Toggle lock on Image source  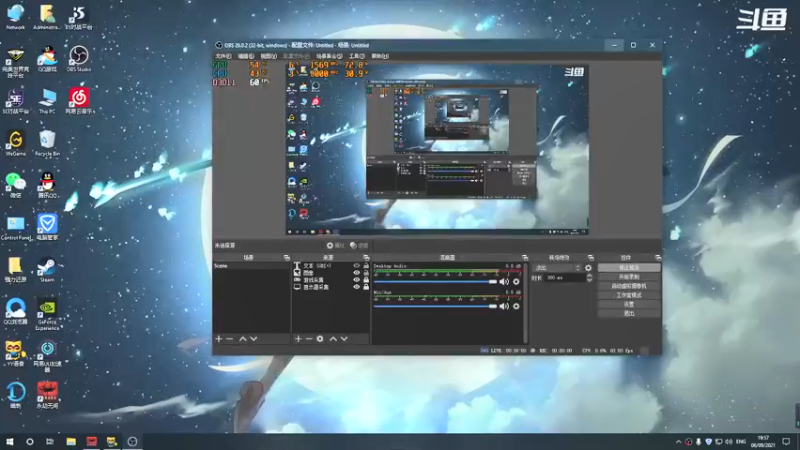pos(366,273)
